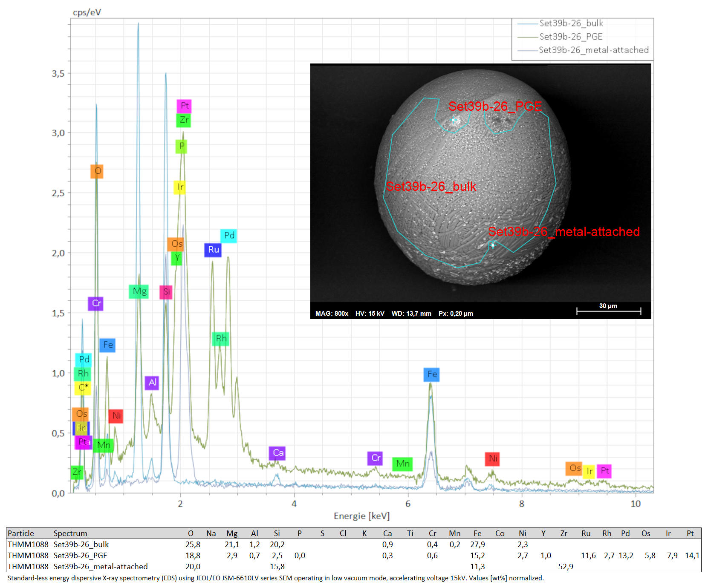This screenshot has height=588, width=708.
Task: Select the red Set39b-26_PGE annotation on the SEM image
Action: 495,106
